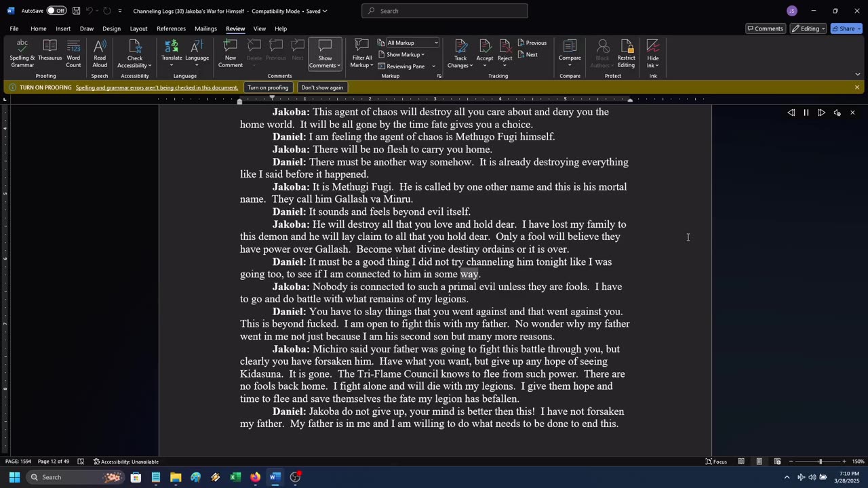Open File Explorer from the taskbar
The height and width of the screenshot is (488, 868).
[176, 477]
